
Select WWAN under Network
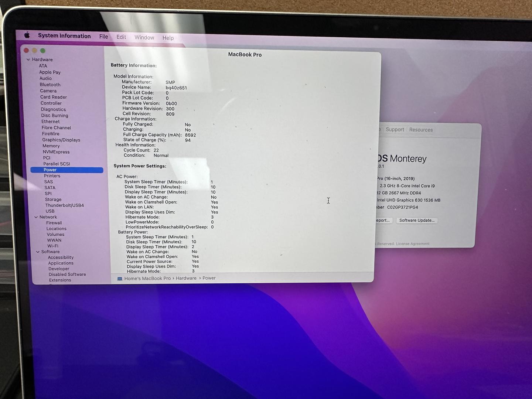pos(54,240)
